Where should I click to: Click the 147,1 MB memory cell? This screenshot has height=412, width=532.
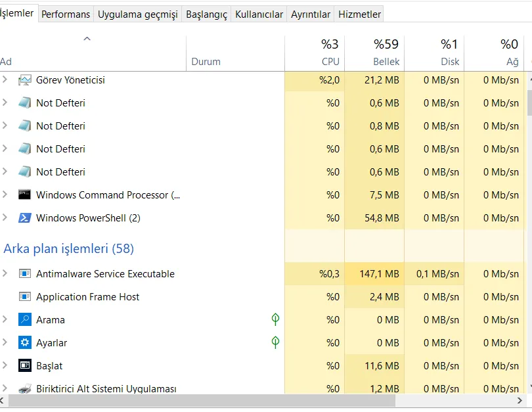coord(374,273)
